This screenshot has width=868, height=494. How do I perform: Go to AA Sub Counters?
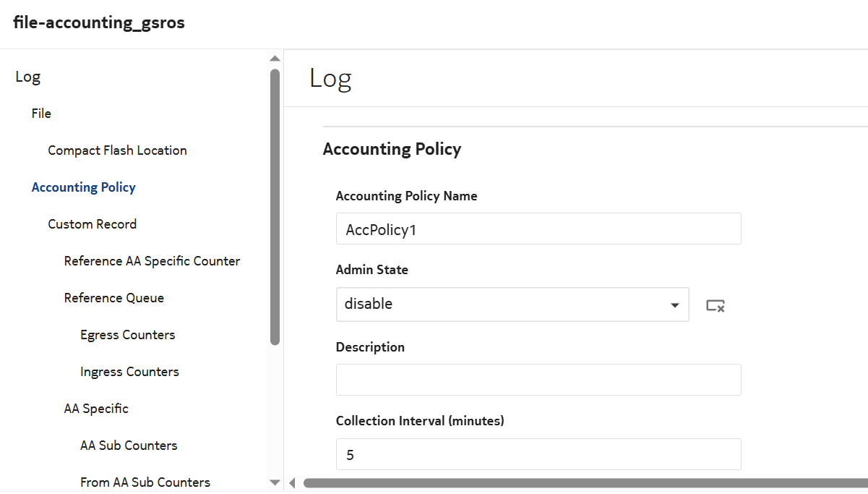coord(129,446)
